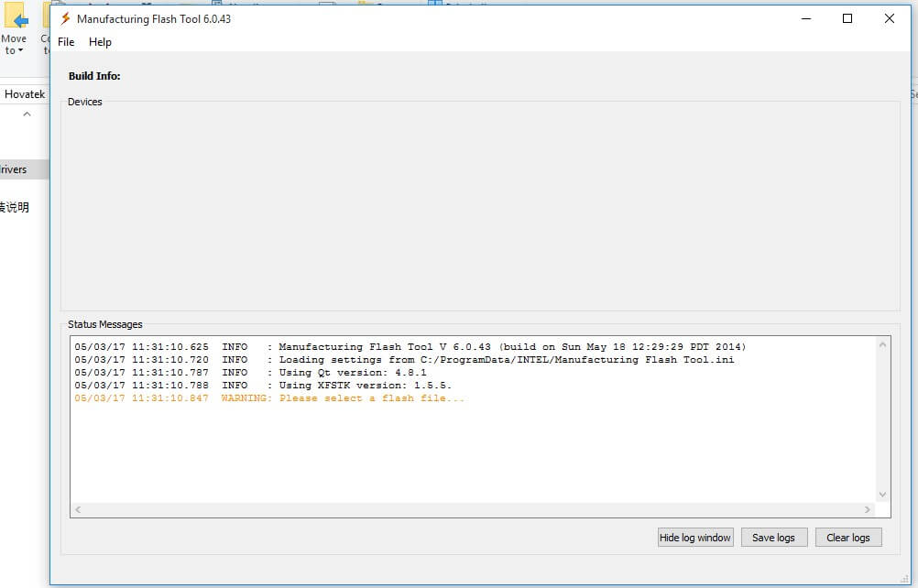The height and width of the screenshot is (588, 918).
Task: Clear logs using the Clear logs button
Action: pos(847,538)
